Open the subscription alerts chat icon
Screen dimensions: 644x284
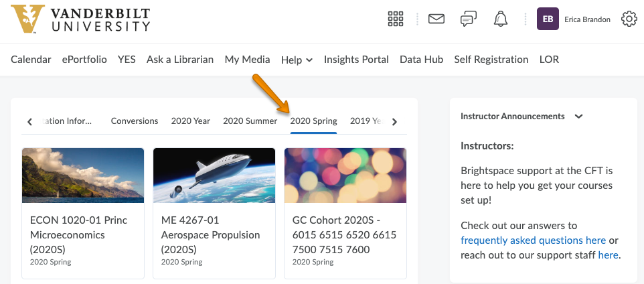pyautogui.click(x=469, y=19)
